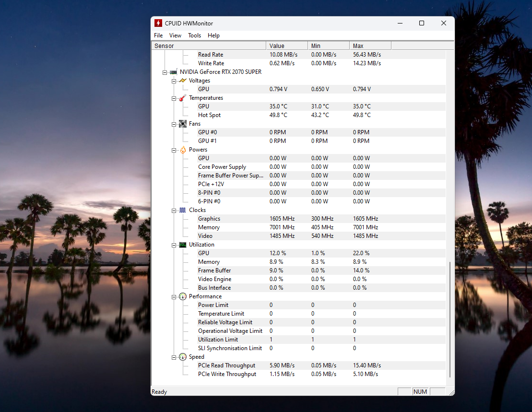Viewport: 532px width, 412px height.
Task: Click the Sensor column header
Action: pyautogui.click(x=209, y=46)
